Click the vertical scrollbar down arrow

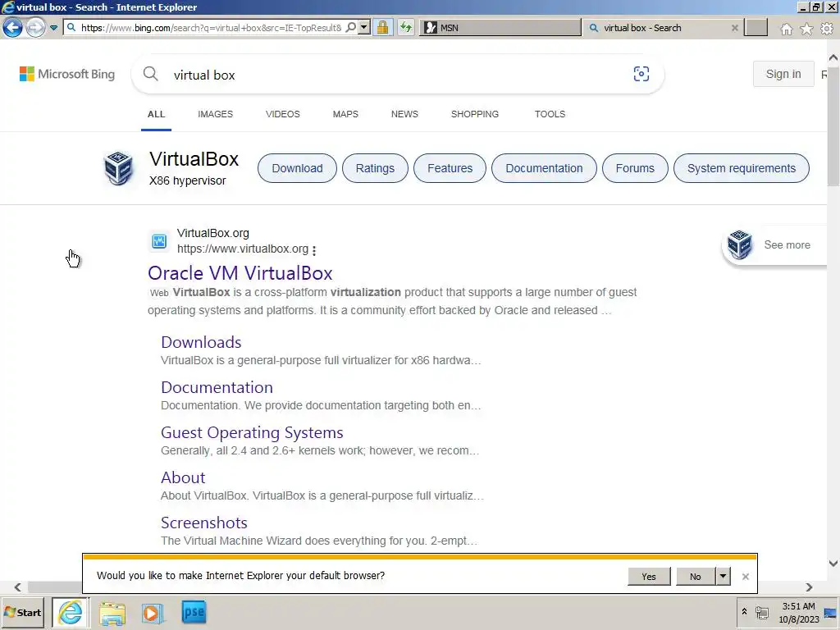click(833, 564)
